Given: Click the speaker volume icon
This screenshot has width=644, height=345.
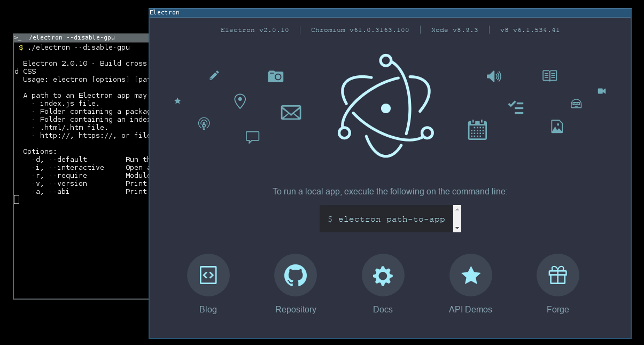Looking at the screenshot, I should tap(493, 76).
